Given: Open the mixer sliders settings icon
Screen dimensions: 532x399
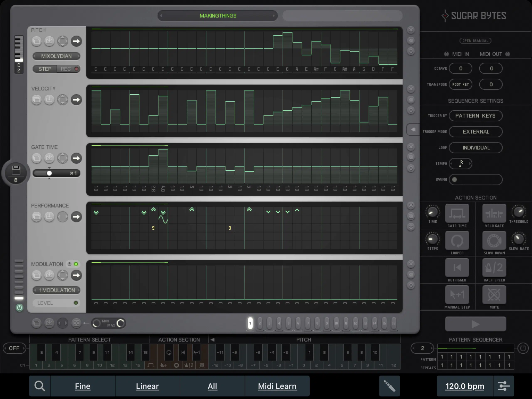Looking at the screenshot, I should pos(503,386).
